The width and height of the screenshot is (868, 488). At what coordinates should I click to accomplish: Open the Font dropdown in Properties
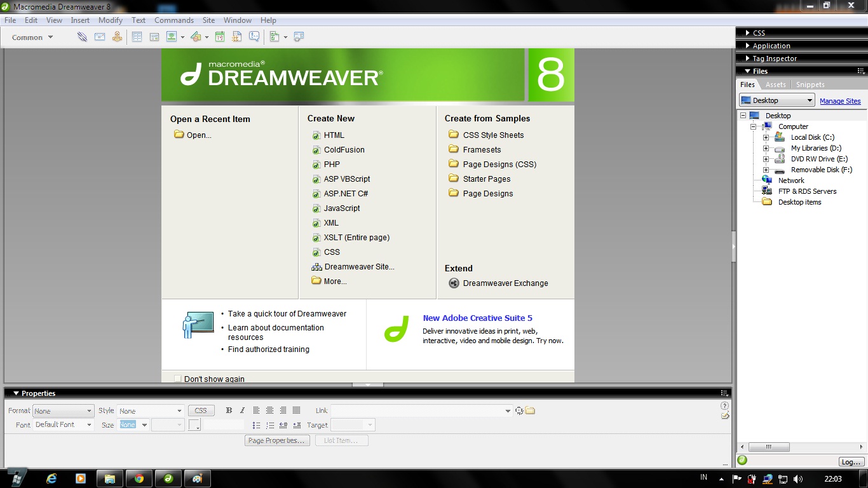(64, 424)
